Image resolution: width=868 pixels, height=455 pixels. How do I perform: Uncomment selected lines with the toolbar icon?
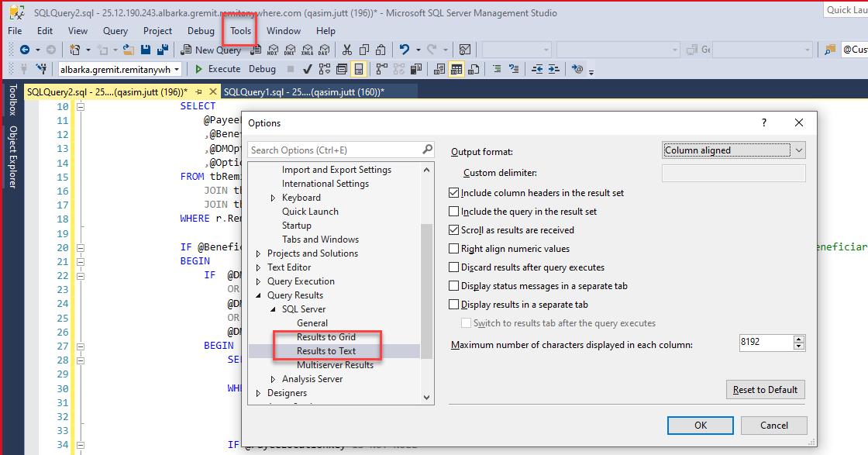[x=514, y=69]
